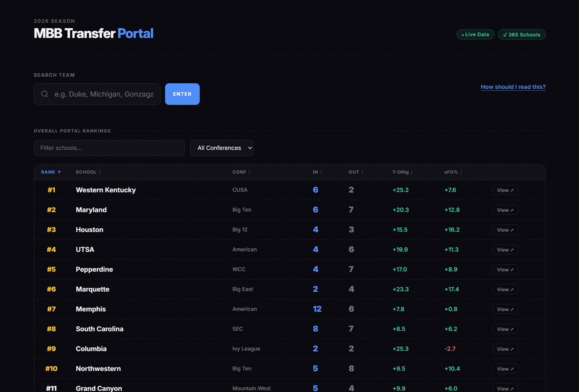Open View for Marquette
The image size is (579, 392).
click(x=505, y=289)
